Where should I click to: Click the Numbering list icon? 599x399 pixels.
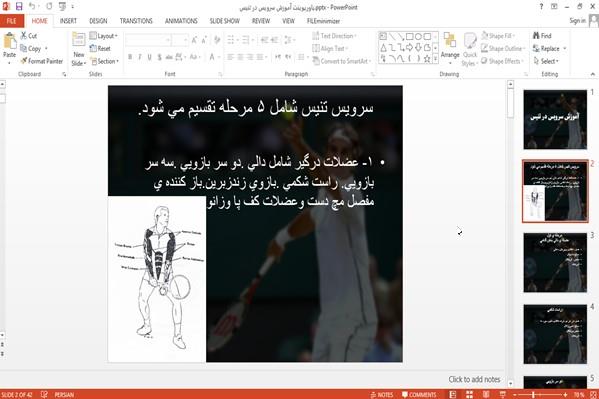(246, 40)
